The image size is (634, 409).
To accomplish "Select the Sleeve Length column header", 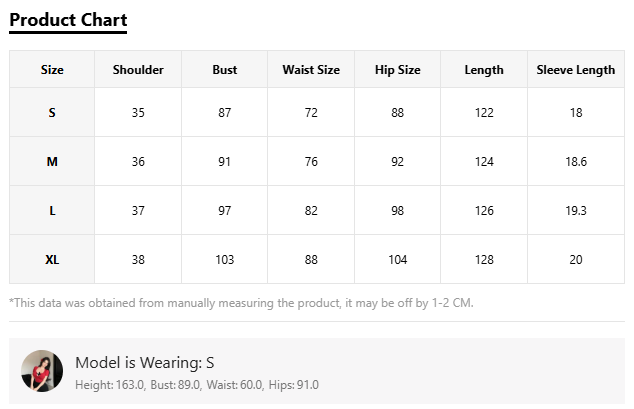I will [576, 70].
